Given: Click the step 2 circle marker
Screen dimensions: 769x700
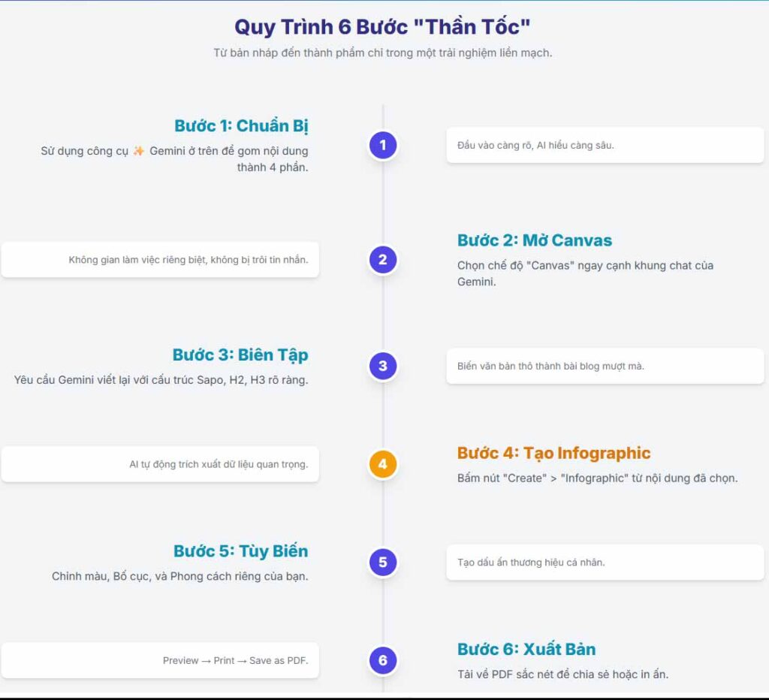Looking at the screenshot, I should point(383,260).
